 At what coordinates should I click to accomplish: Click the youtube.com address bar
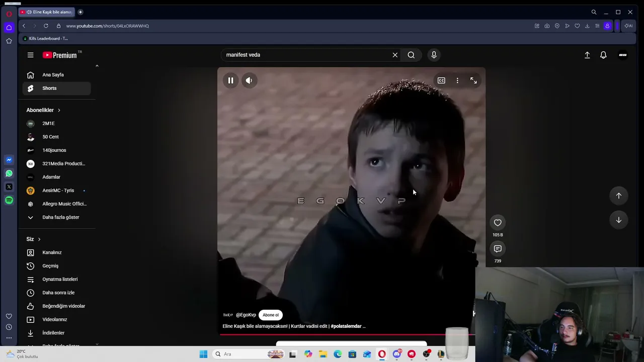107,26
